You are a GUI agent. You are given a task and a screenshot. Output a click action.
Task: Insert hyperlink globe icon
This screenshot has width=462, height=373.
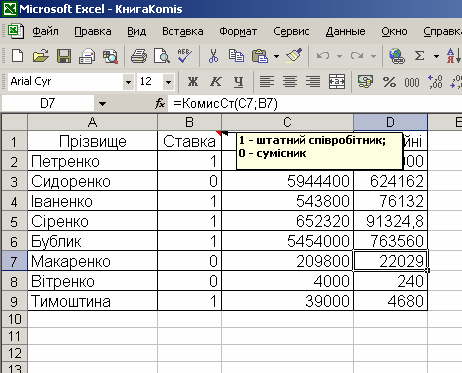point(397,56)
